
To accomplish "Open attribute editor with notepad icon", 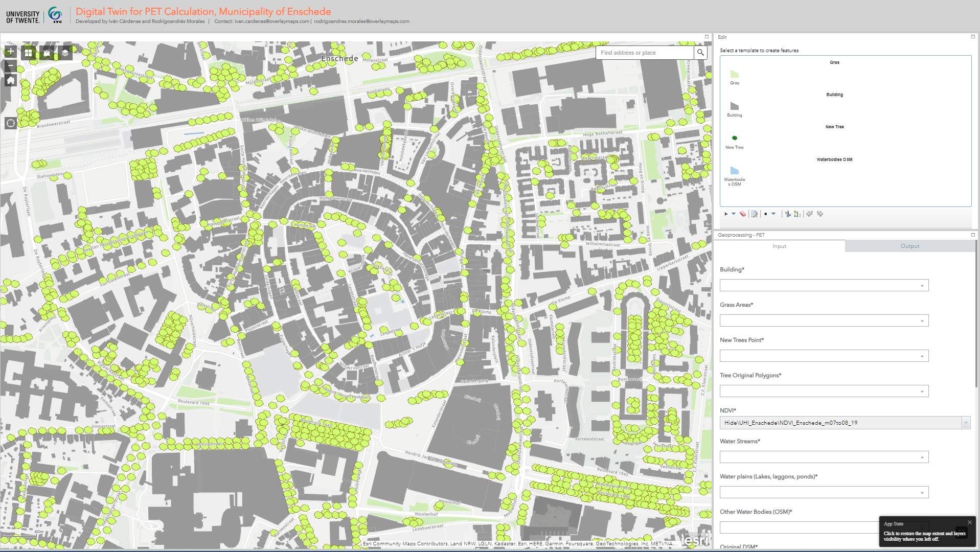I will 755,214.
